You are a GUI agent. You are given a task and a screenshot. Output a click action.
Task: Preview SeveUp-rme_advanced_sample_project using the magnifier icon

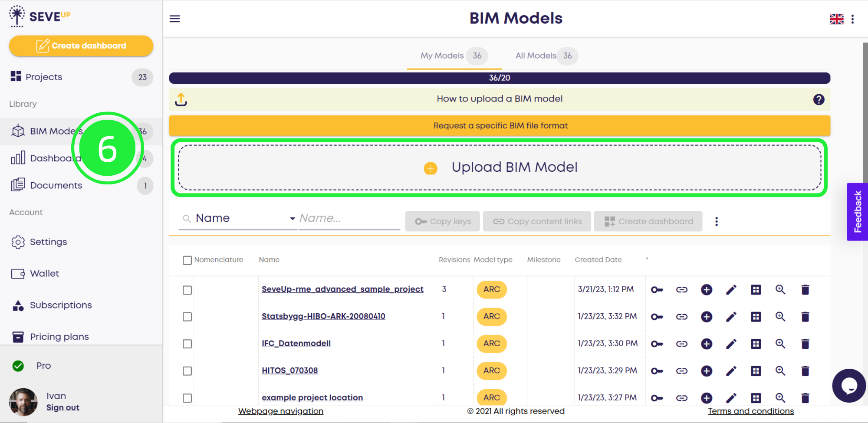780,289
